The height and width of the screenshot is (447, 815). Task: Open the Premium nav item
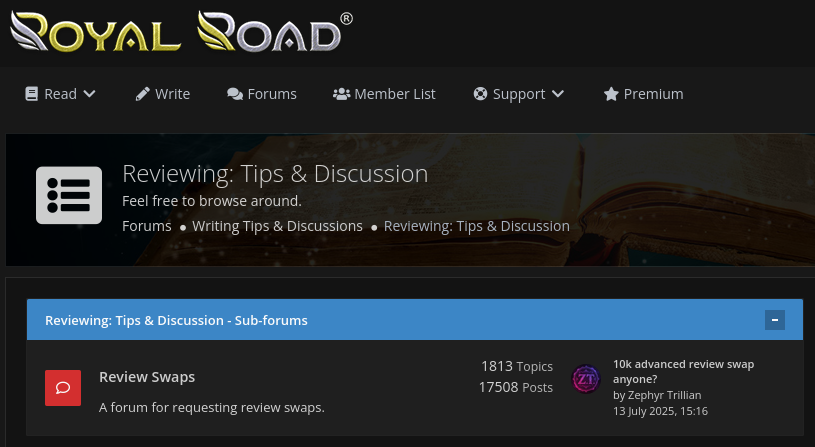coord(643,94)
